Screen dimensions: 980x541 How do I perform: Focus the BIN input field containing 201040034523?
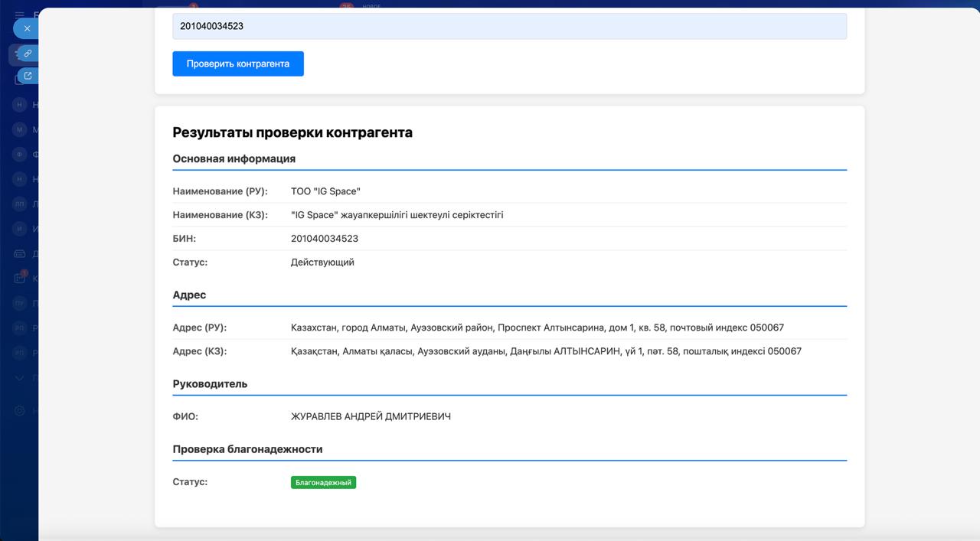click(509, 26)
